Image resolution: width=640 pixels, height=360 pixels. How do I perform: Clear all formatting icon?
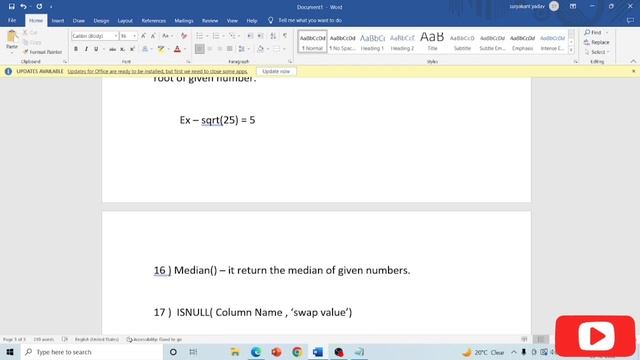[184, 36]
